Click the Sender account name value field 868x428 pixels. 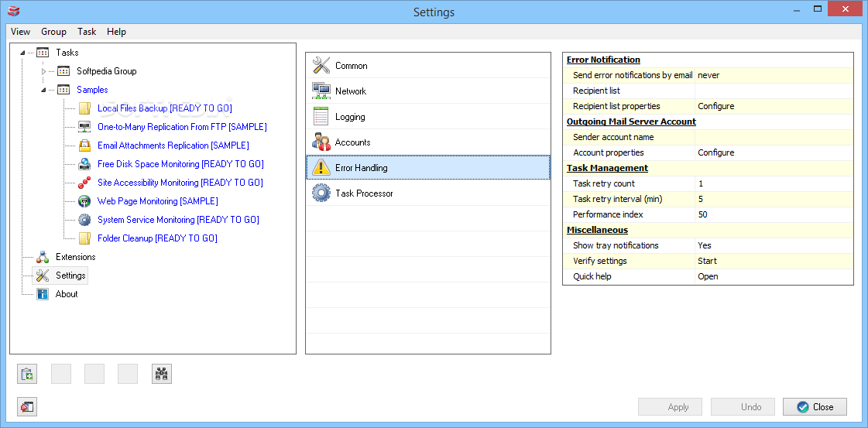pos(774,137)
